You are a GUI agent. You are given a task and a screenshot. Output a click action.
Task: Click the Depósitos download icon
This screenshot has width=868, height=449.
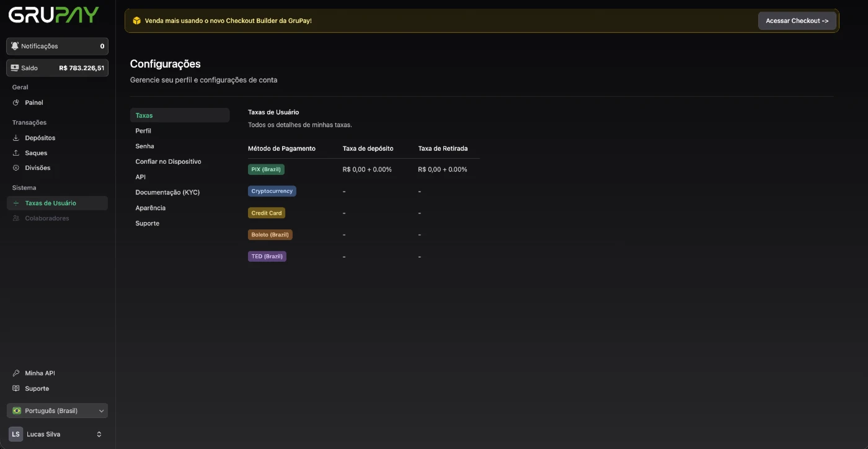[x=16, y=138]
